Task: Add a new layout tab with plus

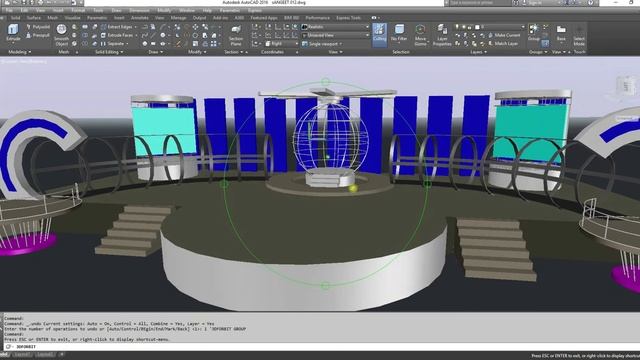Action: point(62,355)
